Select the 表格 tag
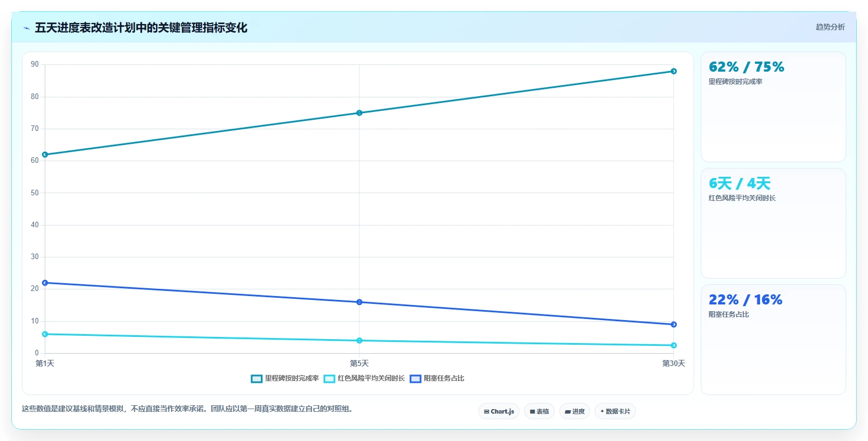 pos(540,411)
